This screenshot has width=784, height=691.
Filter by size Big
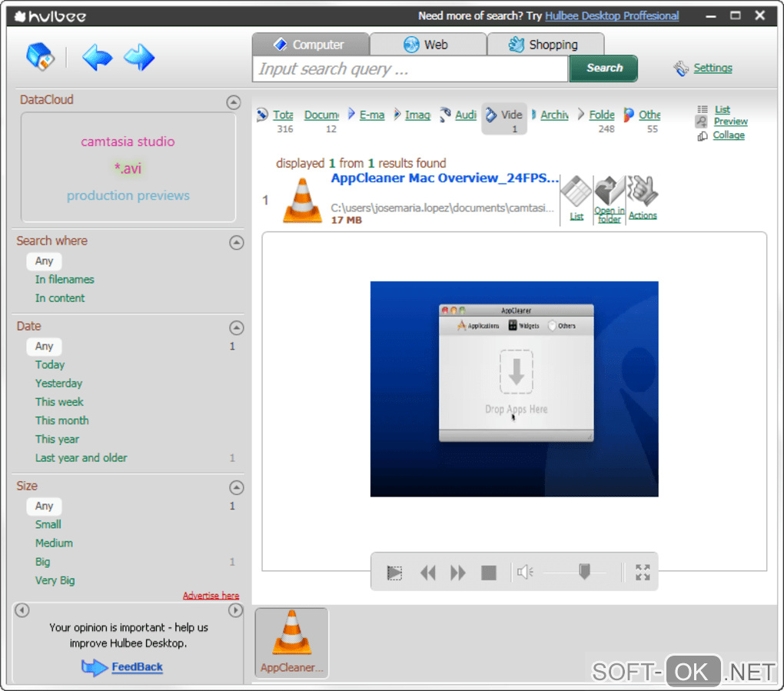[x=42, y=562]
